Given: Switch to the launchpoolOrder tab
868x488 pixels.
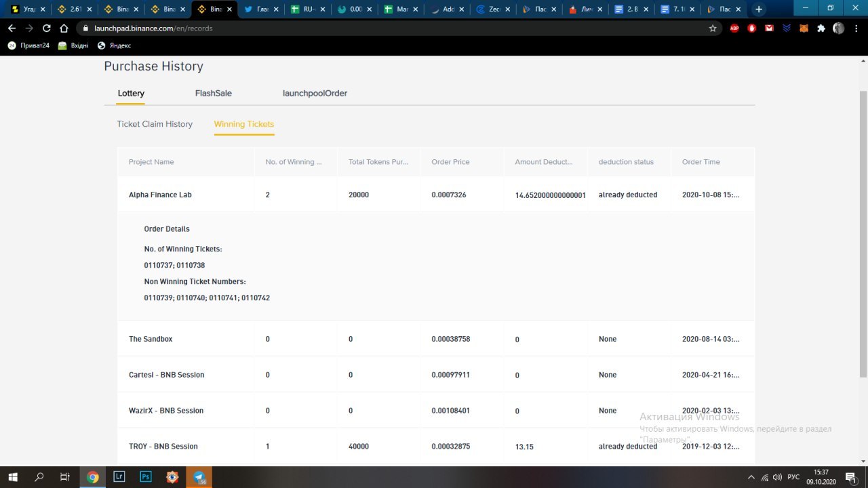Looking at the screenshot, I should click(x=315, y=94).
